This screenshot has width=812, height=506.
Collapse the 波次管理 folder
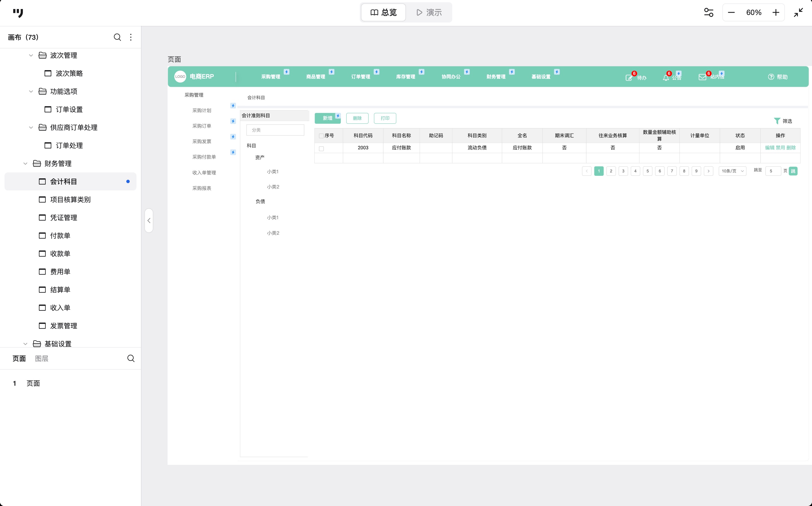point(31,55)
